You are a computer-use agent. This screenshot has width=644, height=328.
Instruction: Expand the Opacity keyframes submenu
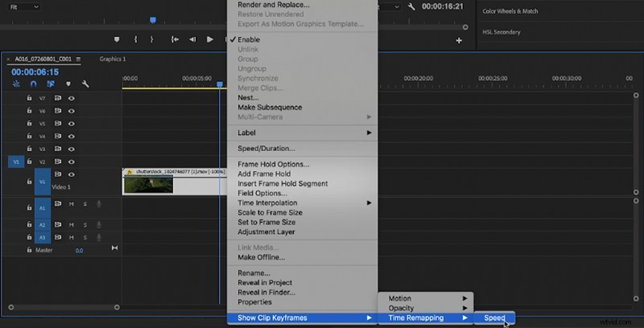[426, 309]
